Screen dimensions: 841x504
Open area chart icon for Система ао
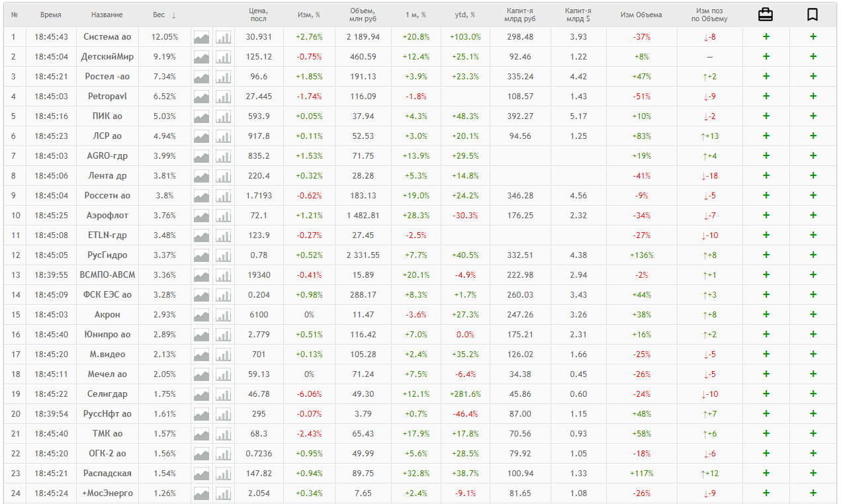[x=201, y=37]
